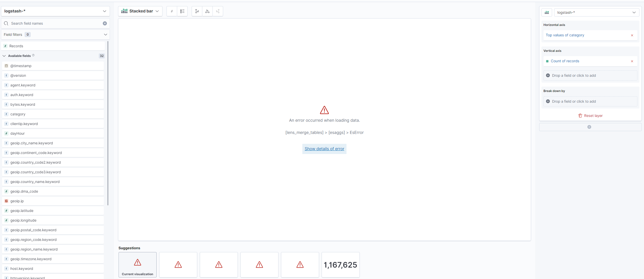Collapse the Available fields section
The height and width of the screenshot is (279, 644).
(x=4, y=56)
